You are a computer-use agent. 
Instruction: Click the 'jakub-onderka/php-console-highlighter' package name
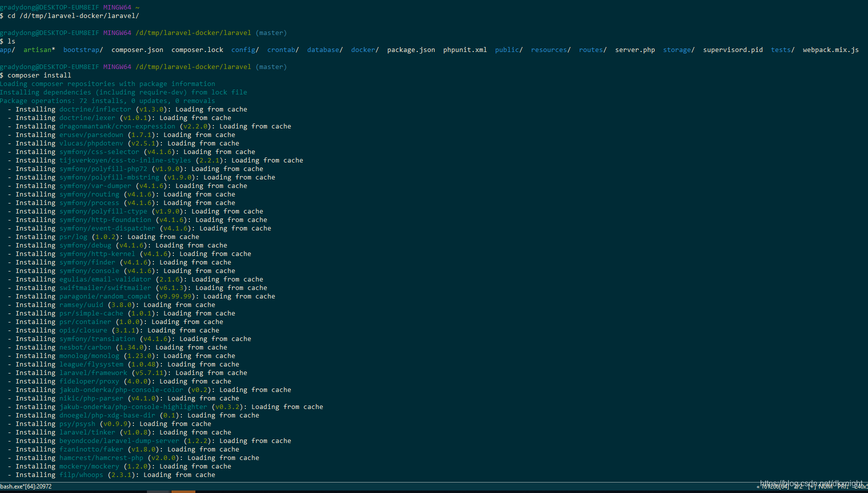(133, 407)
